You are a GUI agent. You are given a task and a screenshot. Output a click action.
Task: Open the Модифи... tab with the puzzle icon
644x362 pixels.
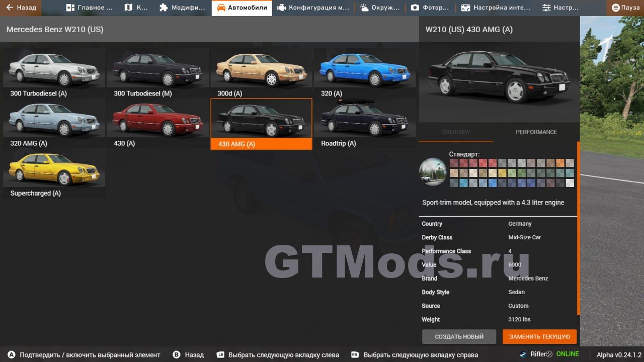coord(182,8)
